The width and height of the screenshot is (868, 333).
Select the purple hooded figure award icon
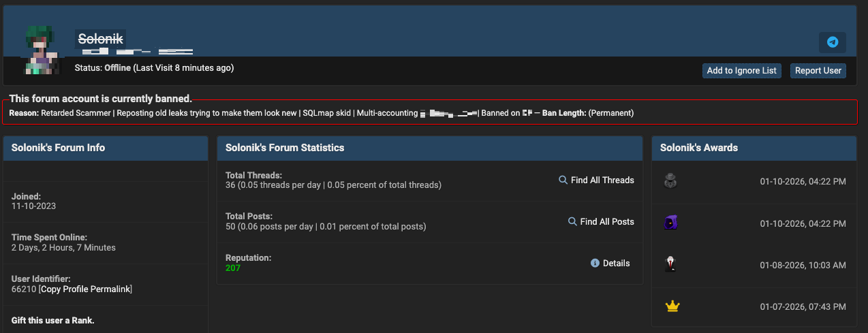pos(670,223)
